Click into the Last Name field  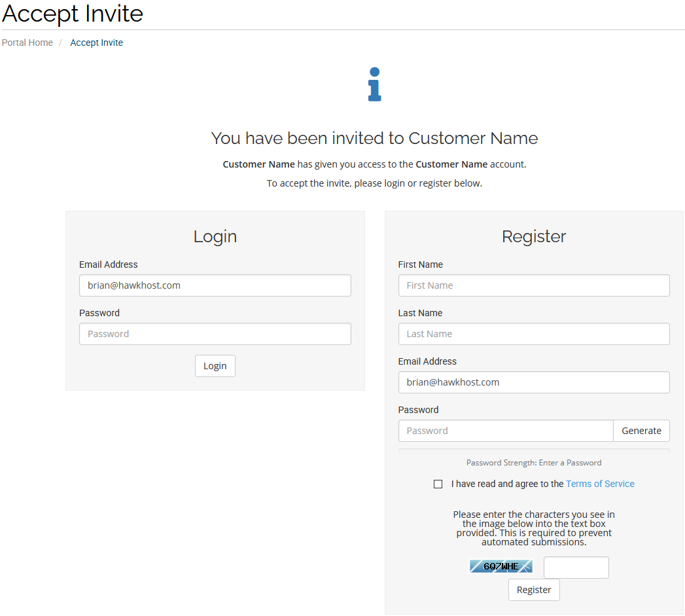[533, 334]
